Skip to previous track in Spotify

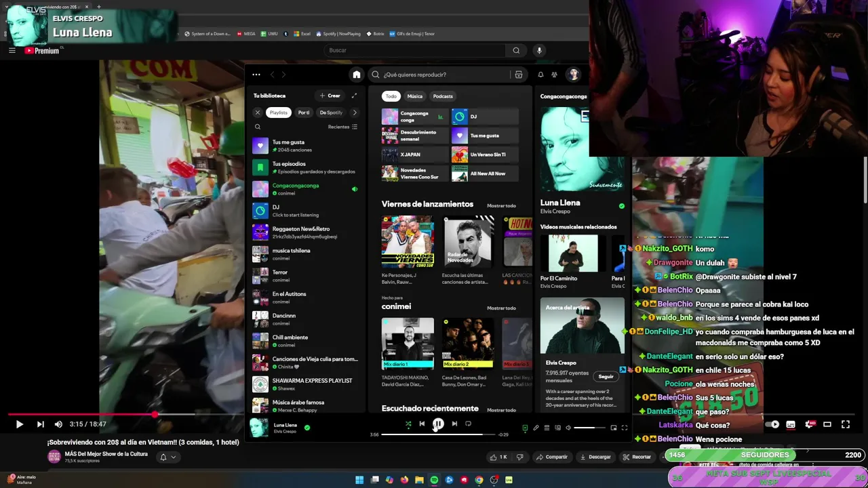point(422,424)
